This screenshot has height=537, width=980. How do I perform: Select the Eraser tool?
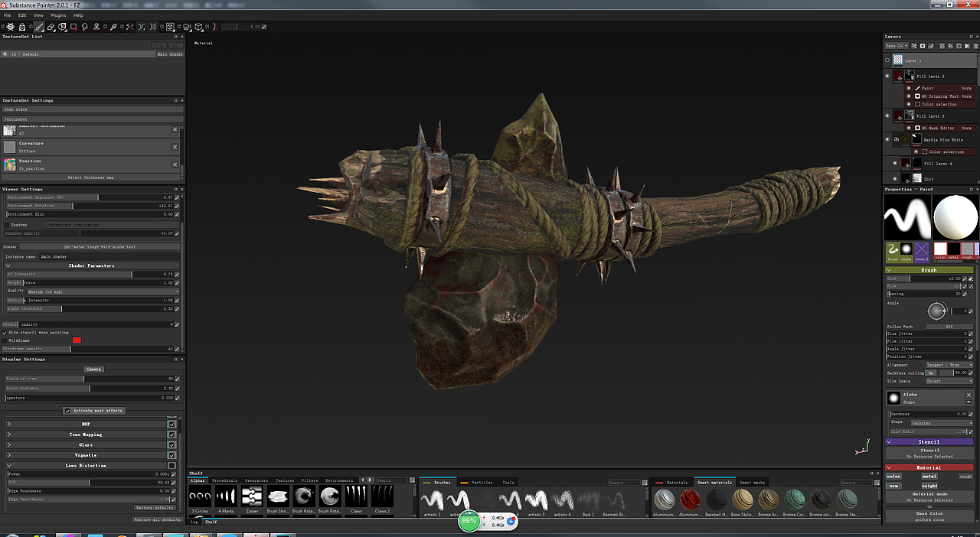click(51, 27)
